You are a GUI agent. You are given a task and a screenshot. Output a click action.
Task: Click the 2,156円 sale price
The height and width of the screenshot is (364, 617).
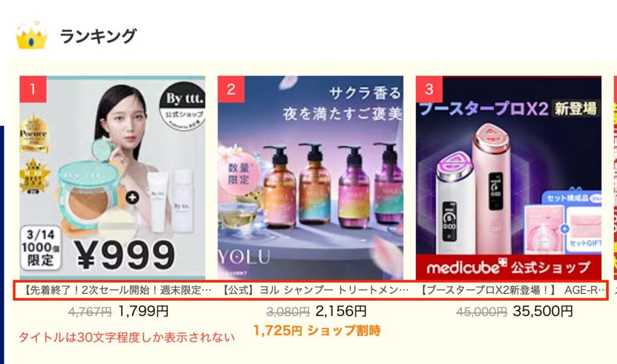click(x=341, y=312)
